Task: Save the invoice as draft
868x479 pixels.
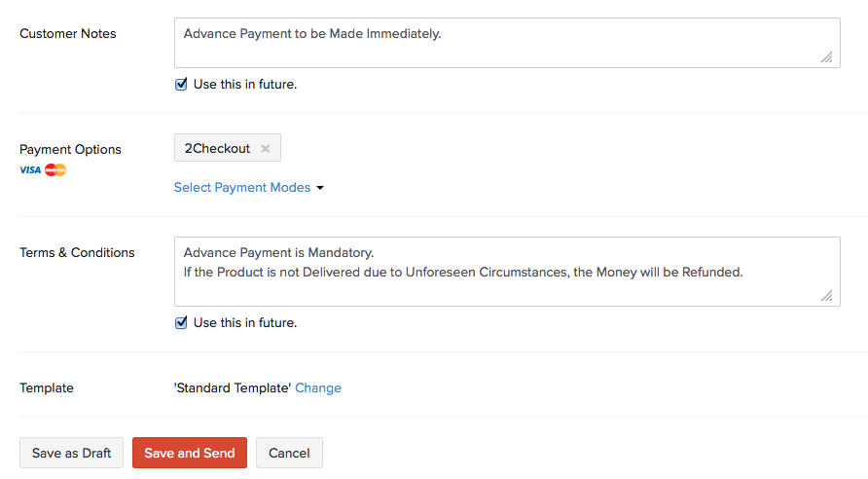Action: pos(72,453)
